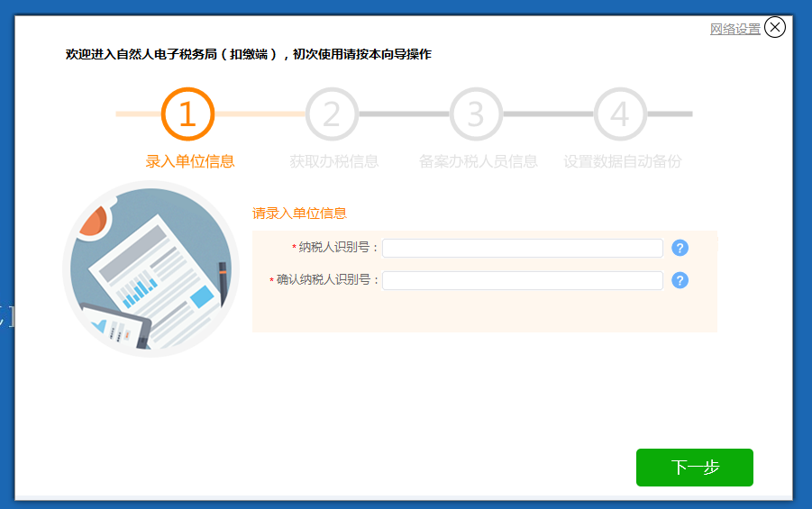Click the 备案办税人员信息 step label
This screenshot has width=812, height=509.
tap(478, 161)
